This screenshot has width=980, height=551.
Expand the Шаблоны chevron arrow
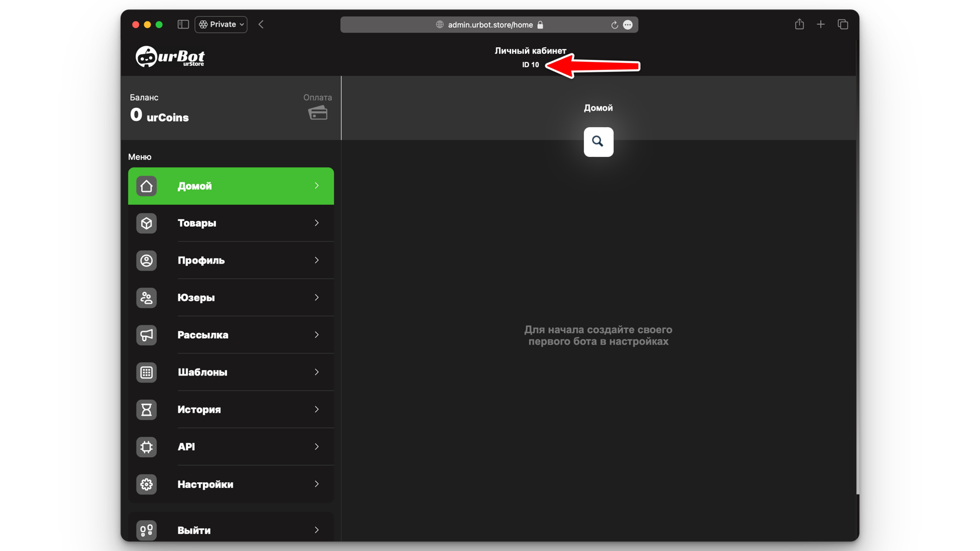coord(317,372)
